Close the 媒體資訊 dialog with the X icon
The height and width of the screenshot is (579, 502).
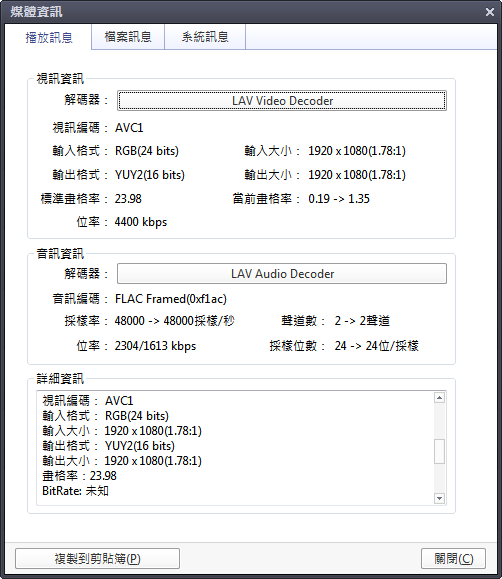click(490, 12)
